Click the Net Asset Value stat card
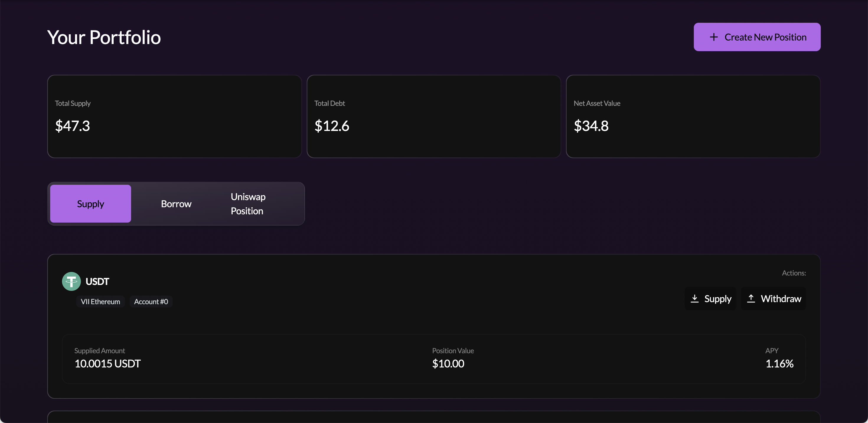 coord(693,116)
